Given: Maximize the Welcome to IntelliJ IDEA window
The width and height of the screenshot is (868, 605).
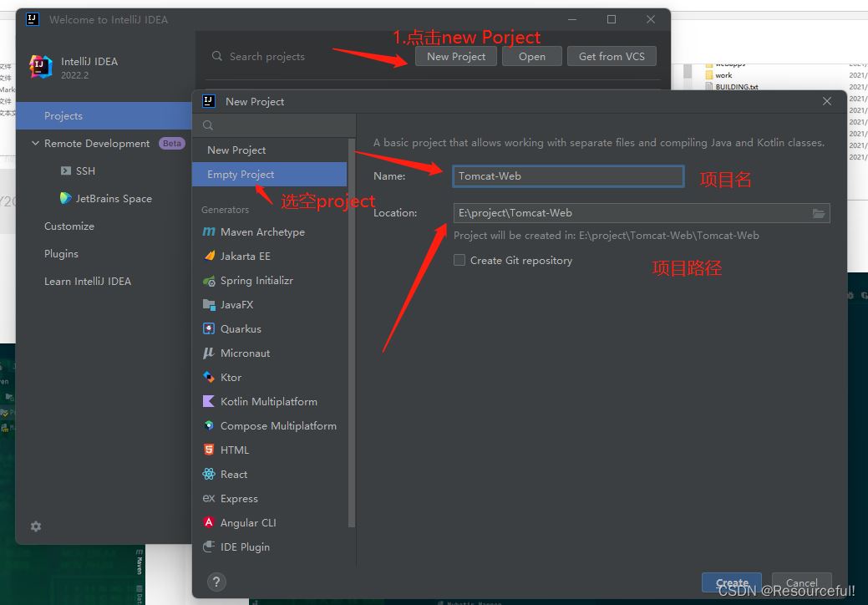Looking at the screenshot, I should (612, 19).
